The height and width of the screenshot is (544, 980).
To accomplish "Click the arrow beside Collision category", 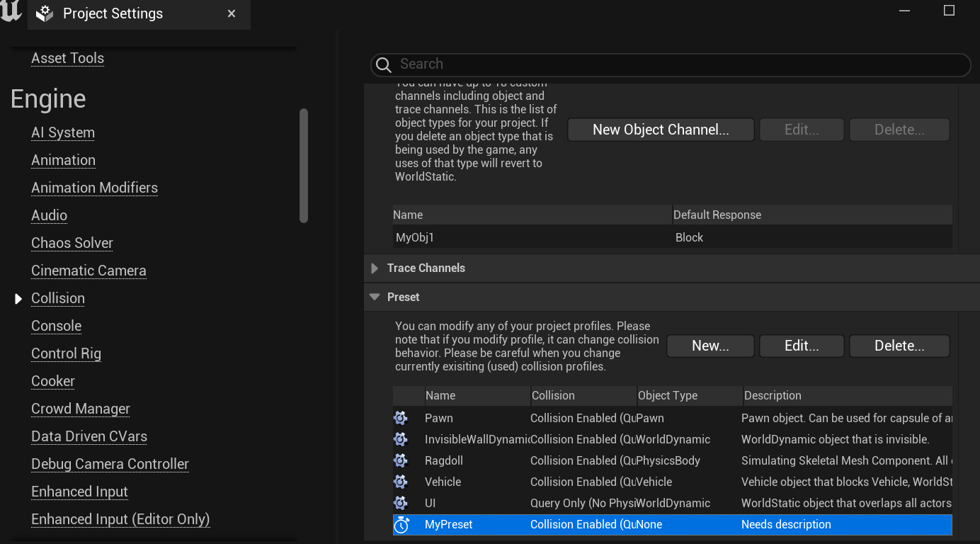I will click(18, 299).
